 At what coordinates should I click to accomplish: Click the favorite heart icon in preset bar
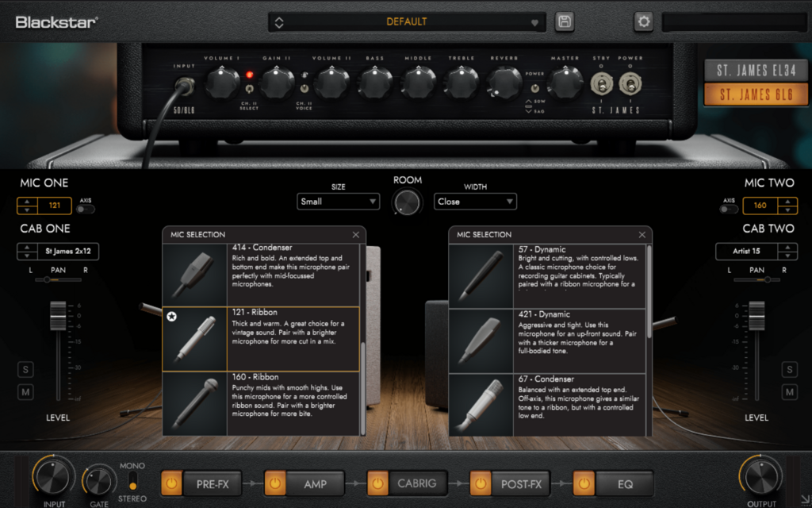[535, 22]
